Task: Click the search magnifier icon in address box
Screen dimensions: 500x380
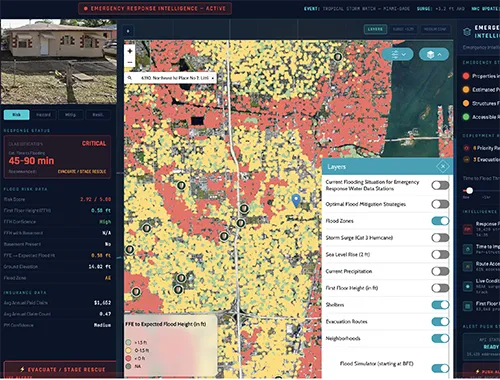Action: pyautogui.click(x=130, y=78)
